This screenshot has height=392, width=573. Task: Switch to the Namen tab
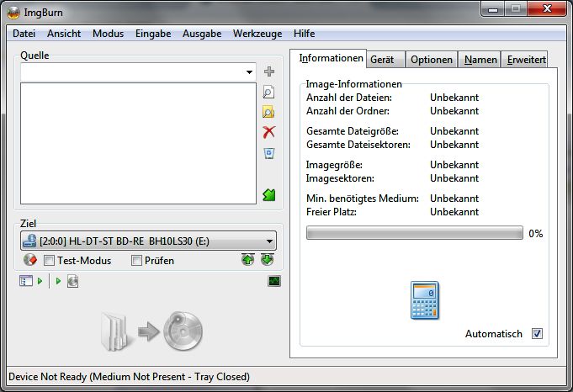pyautogui.click(x=480, y=60)
